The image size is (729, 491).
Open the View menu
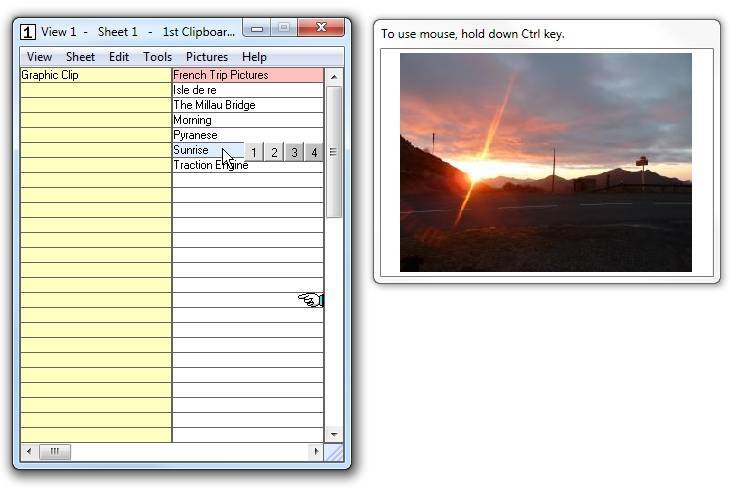39,57
